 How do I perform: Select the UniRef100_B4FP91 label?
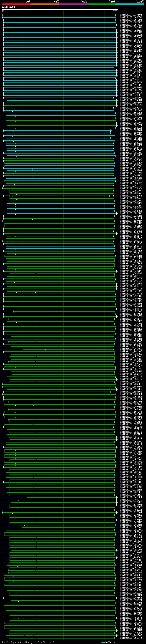(x=131, y=173)
